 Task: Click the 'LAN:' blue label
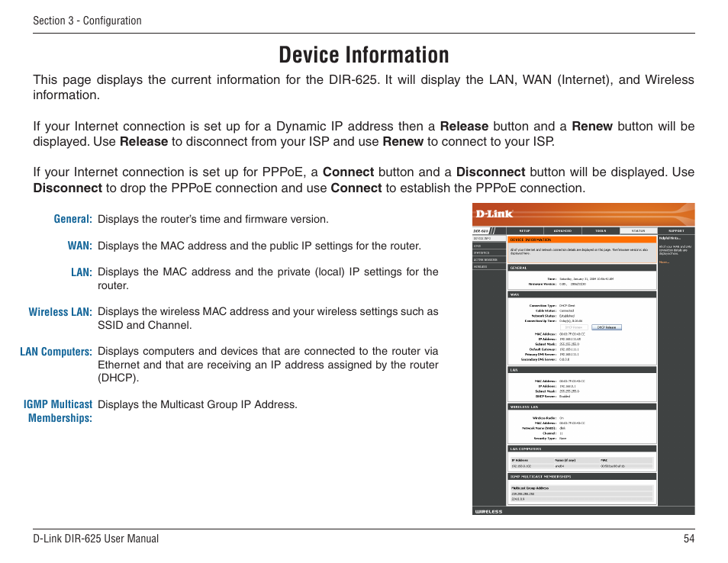coord(82,272)
